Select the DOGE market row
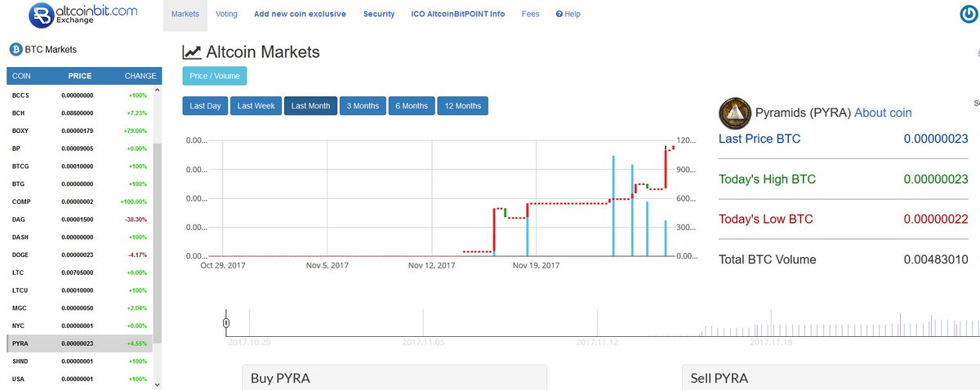 click(79, 255)
